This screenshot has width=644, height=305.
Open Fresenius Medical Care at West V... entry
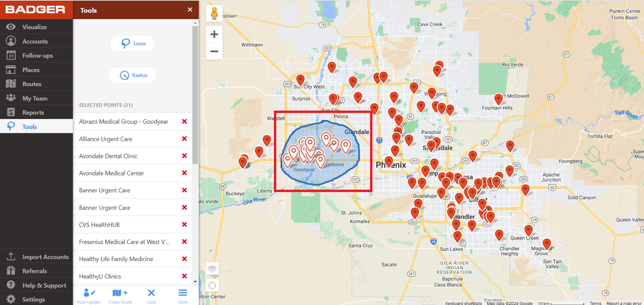coord(124,242)
